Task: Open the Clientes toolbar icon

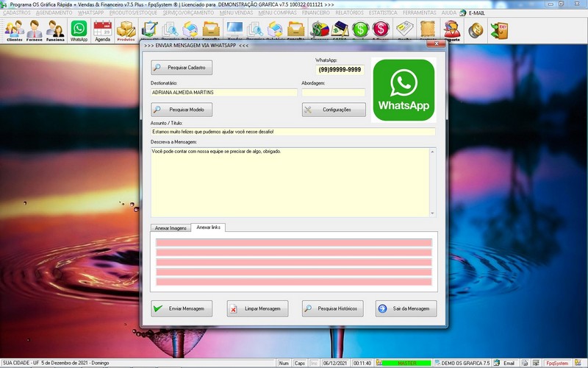Action: (14, 30)
